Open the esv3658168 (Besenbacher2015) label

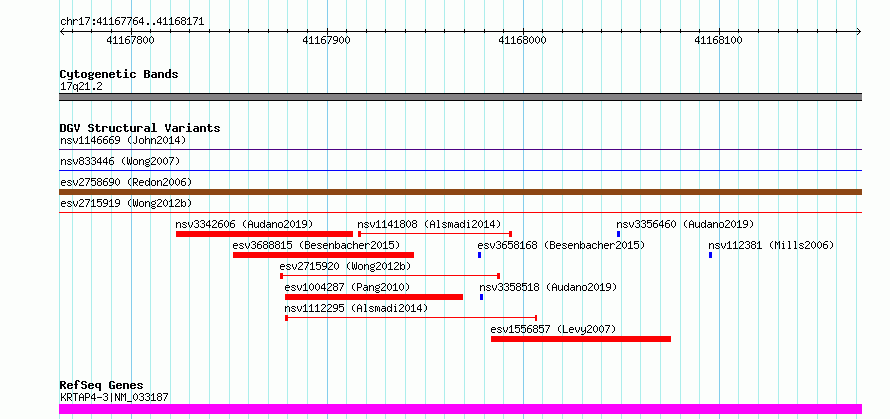(x=561, y=245)
